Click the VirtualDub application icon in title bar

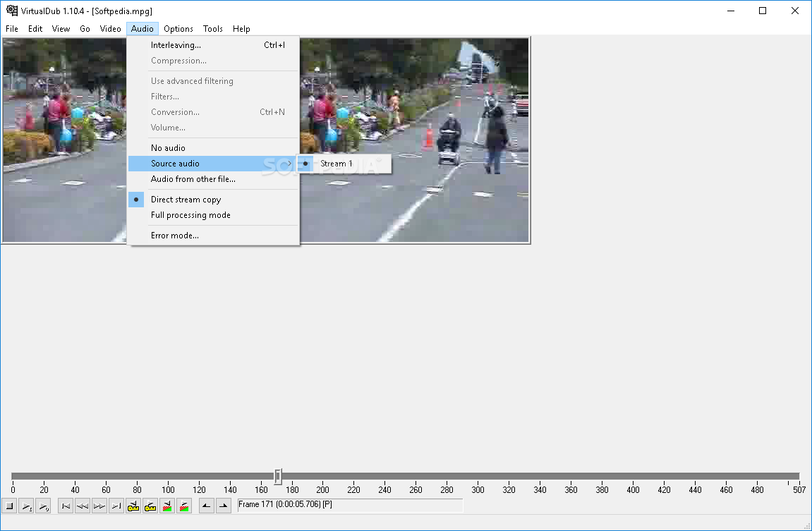[x=11, y=11]
